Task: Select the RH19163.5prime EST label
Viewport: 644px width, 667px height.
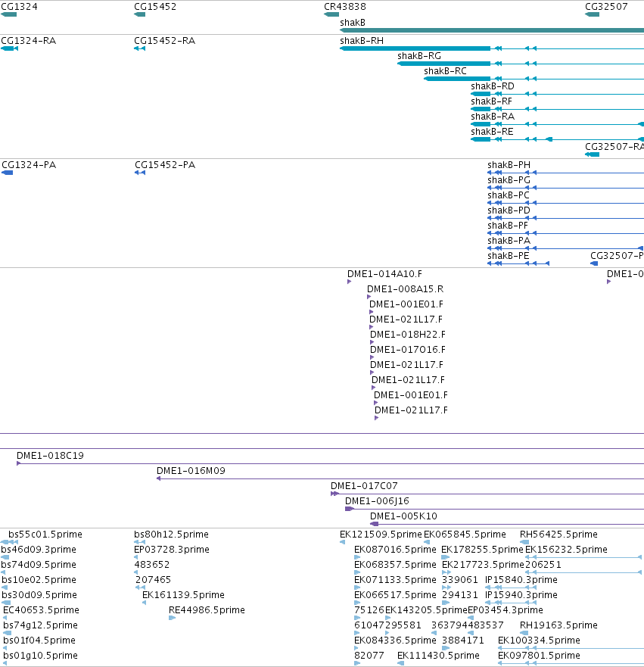Action: tap(558, 625)
